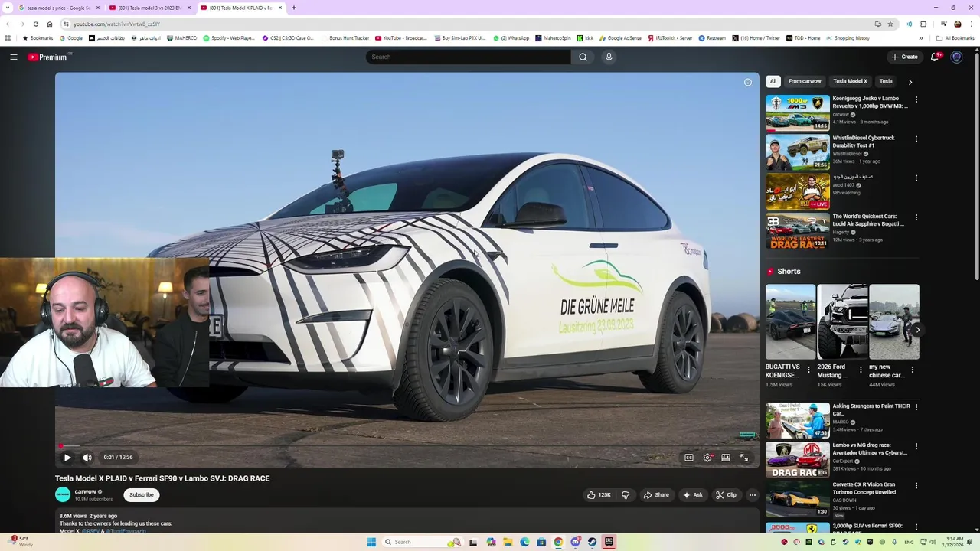
Task: Open options for Bugatti vs Koenigsegg short
Action: tap(808, 370)
